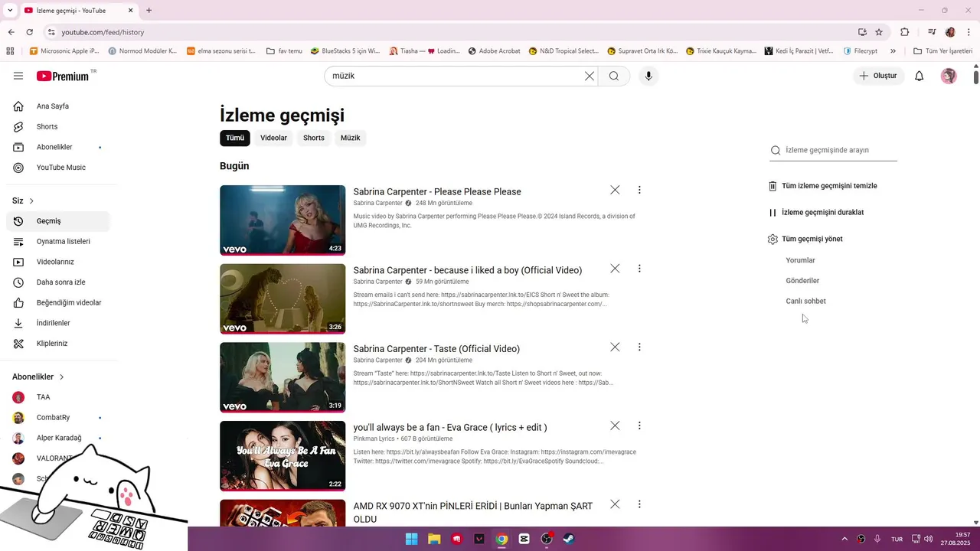Open Shorts from the sidebar
The image size is (980, 551).
58,126
